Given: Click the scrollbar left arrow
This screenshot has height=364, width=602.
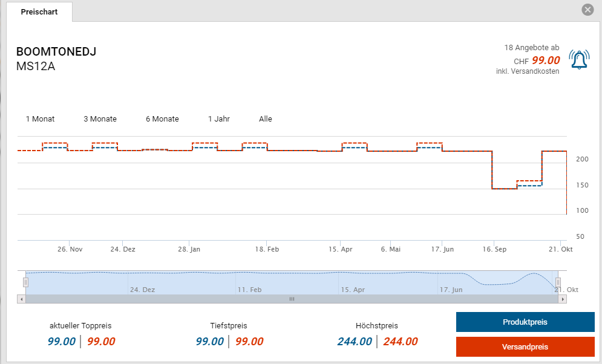Looking at the screenshot, I should pyautogui.click(x=21, y=299).
